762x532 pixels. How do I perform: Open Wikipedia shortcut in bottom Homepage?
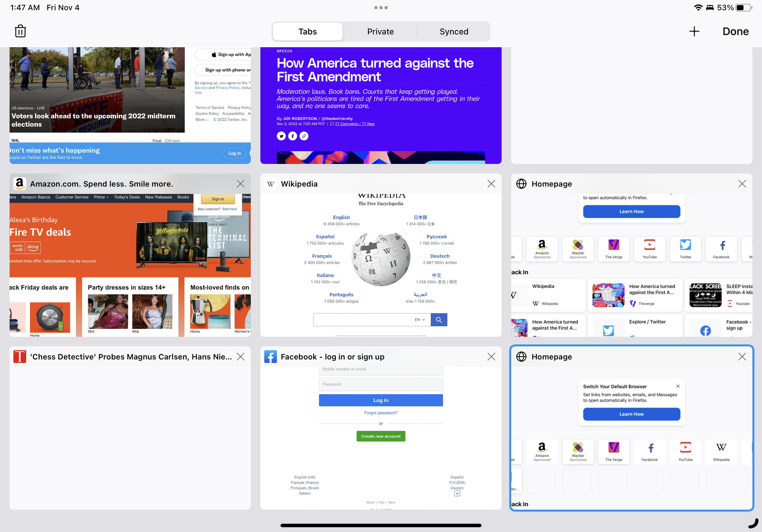pos(721,451)
